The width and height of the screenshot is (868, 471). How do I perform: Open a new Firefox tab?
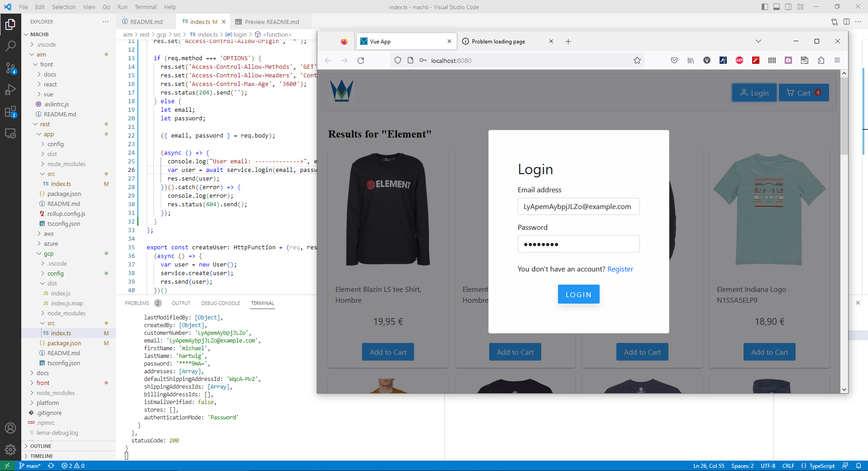tap(568, 42)
